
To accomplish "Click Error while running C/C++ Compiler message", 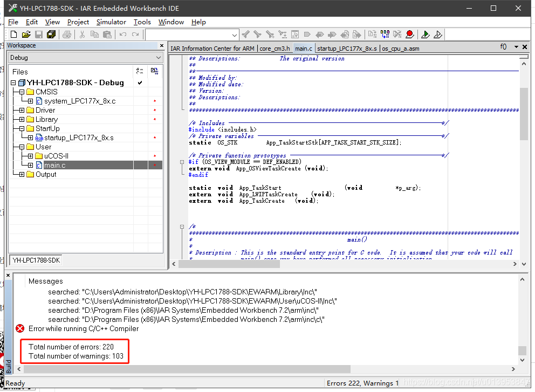I will pos(84,329).
